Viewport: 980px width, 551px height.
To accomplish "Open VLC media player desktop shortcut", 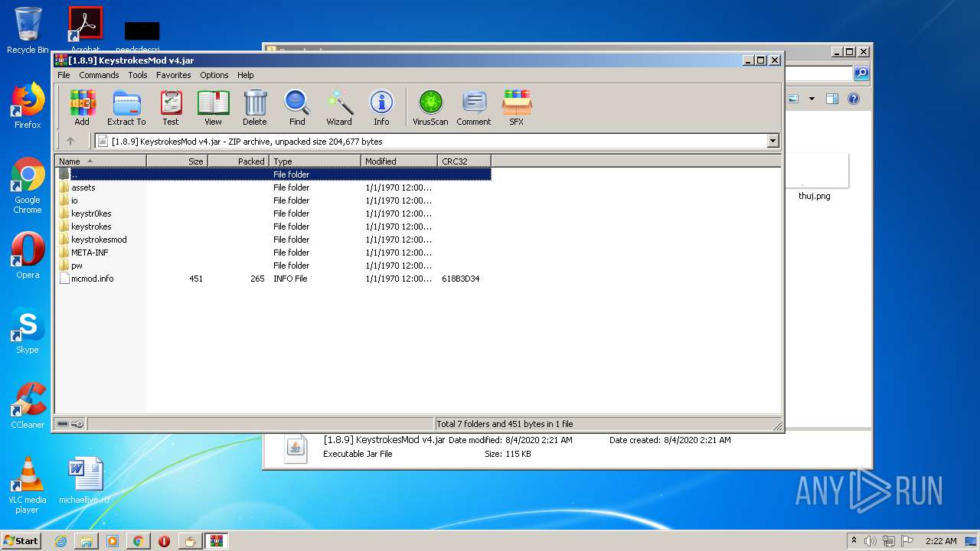I will click(x=28, y=485).
